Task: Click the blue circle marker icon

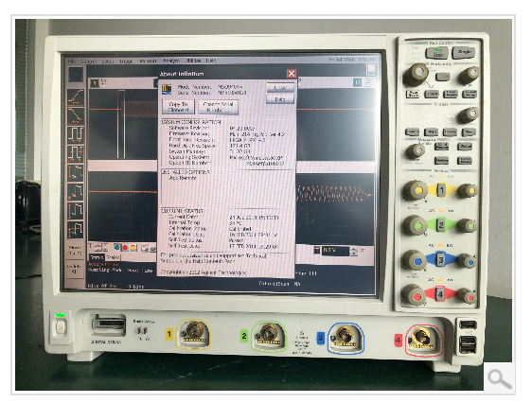Action: (117, 248)
